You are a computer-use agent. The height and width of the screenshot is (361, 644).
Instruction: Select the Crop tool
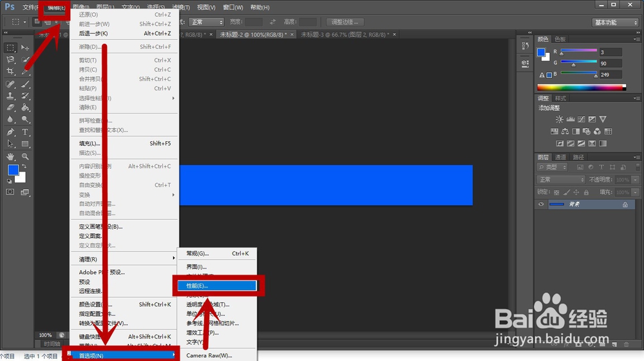tap(11, 72)
